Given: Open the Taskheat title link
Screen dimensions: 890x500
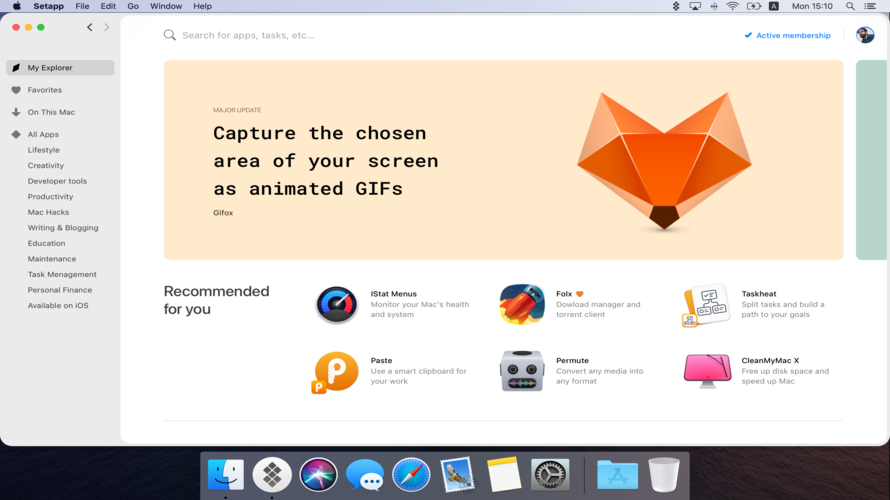Looking at the screenshot, I should click(759, 294).
